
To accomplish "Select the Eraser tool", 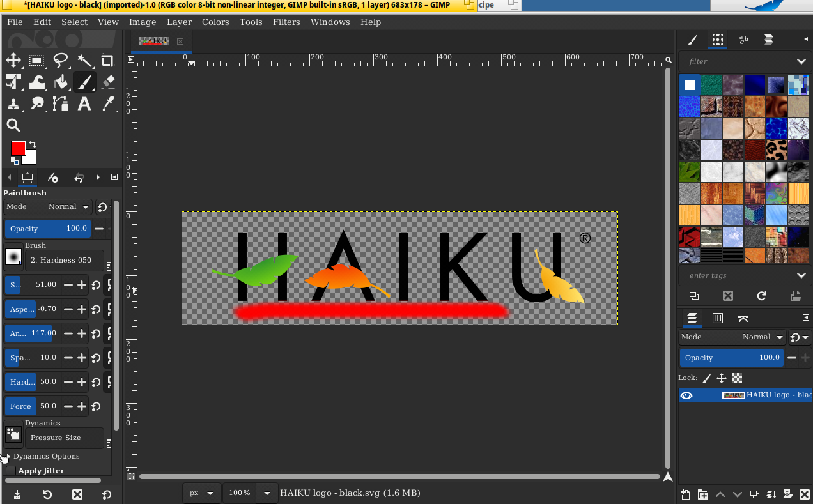I will [108, 82].
